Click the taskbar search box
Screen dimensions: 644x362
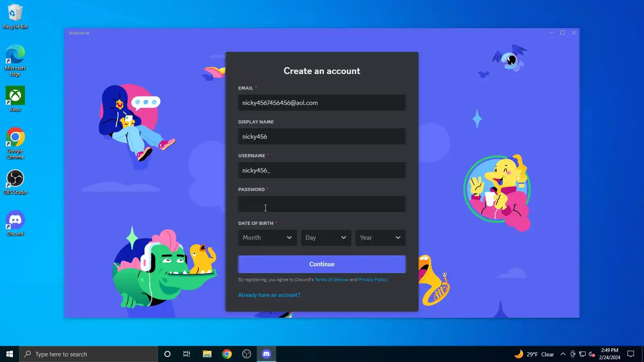coord(89,354)
